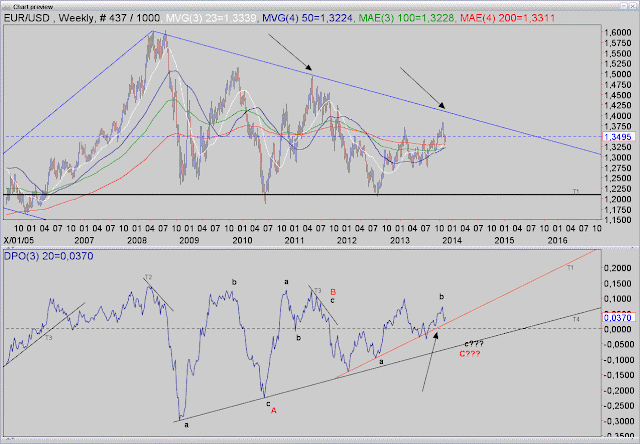640x444 pixels.
Task: Click the T1 label on the black horizontal price line
Action: [x=576, y=191]
